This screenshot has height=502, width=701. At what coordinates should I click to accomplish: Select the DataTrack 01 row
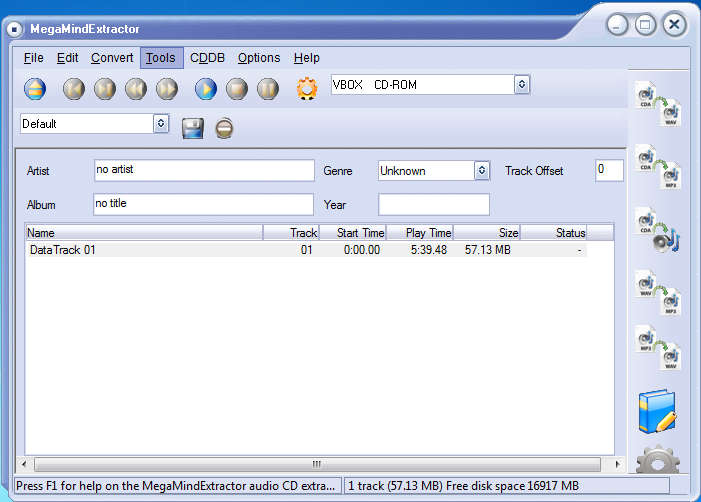[x=306, y=249]
